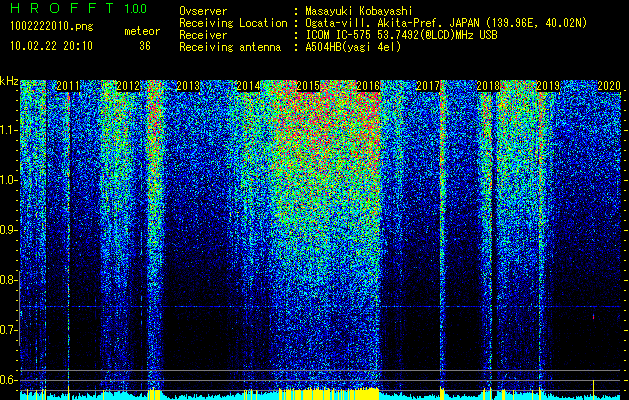The width and height of the screenshot is (629, 400).
Task: Click the meteor label
Action: (x=142, y=31)
